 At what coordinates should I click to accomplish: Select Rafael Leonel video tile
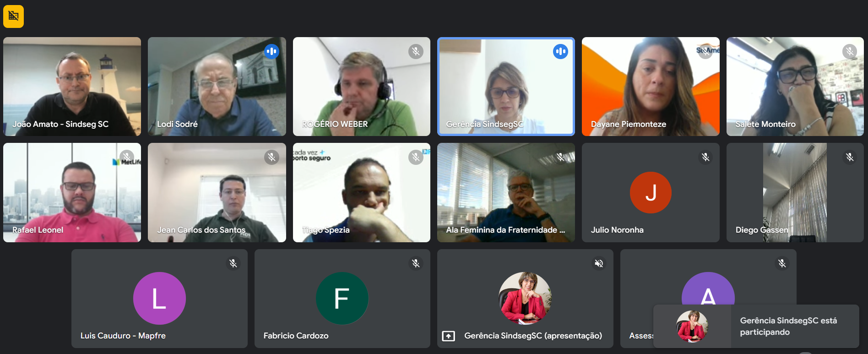coord(72,193)
